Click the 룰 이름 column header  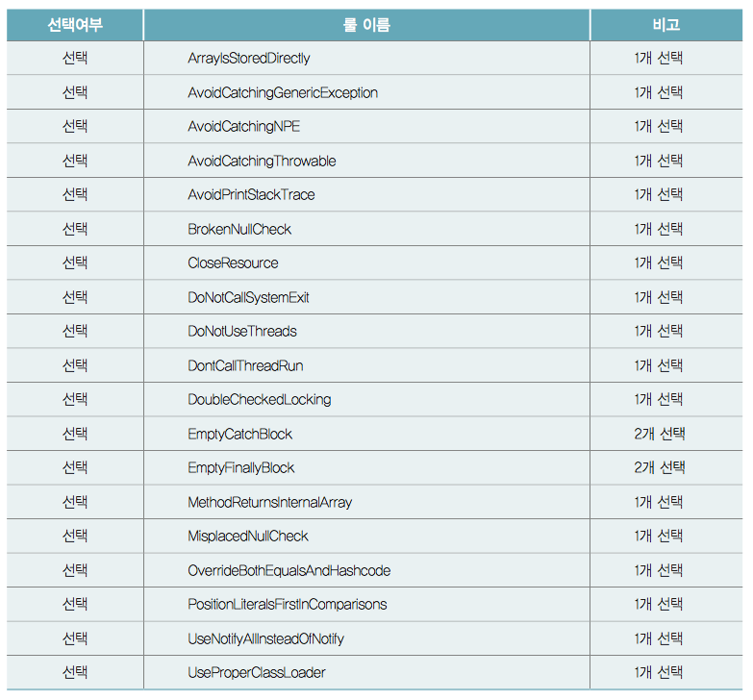(366, 24)
